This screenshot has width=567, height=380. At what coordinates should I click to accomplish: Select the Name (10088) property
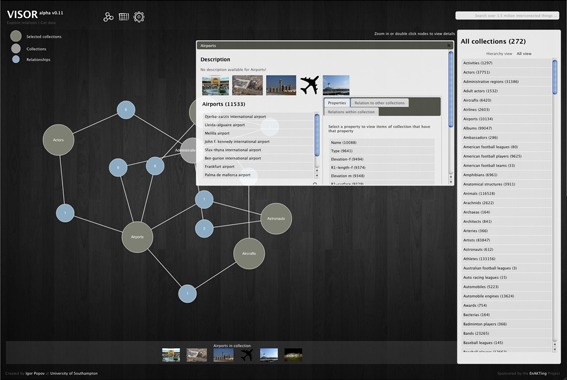(381, 142)
